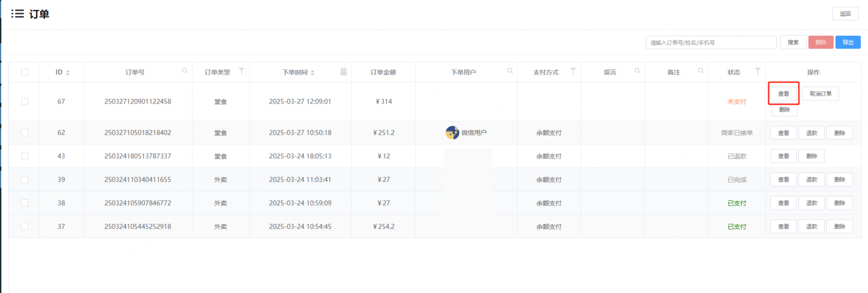Sort by 下单时间 using sort arrows
The image size is (868, 293).
(x=312, y=72)
